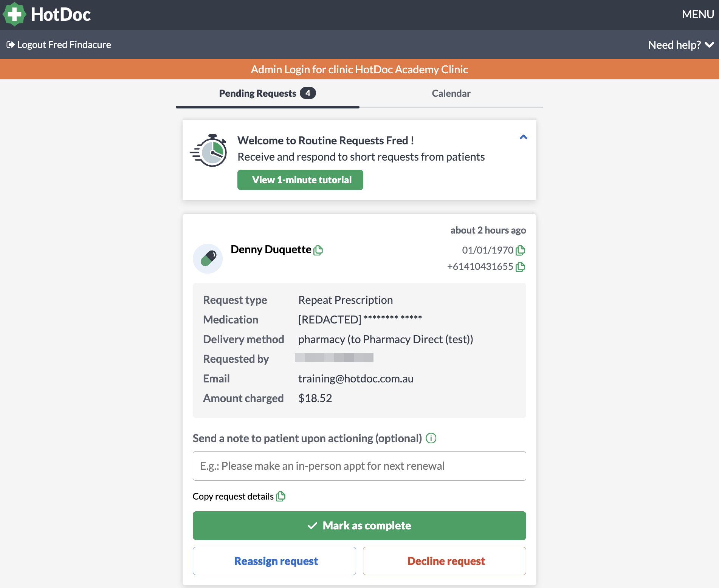
Task: Copy phone number +61410431655
Action: (521, 267)
